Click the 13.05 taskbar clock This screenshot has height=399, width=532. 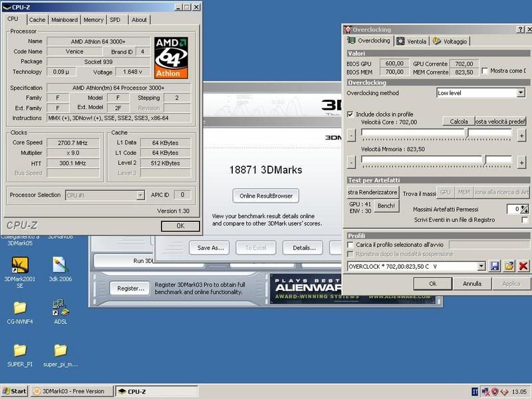519,392
